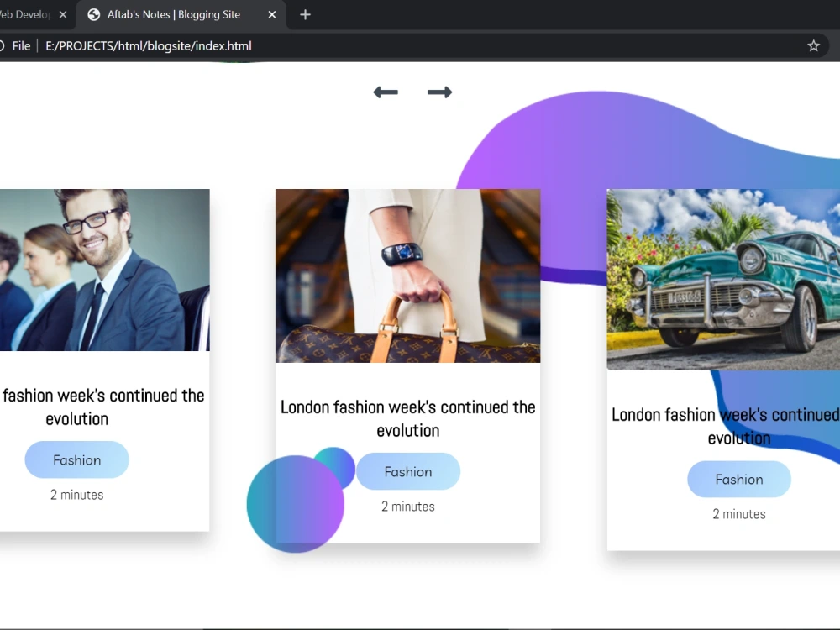Bookmark this page with star icon
The height and width of the screenshot is (630, 840).
point(813,46)
